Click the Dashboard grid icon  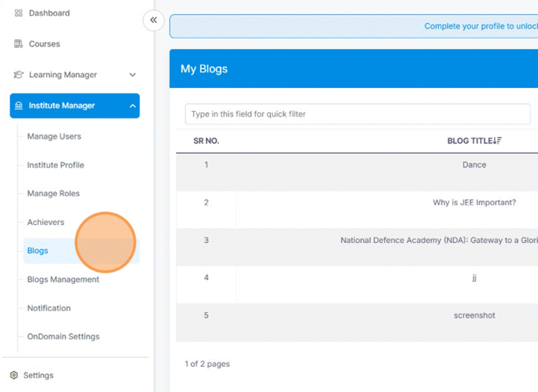click(x=18, y=13)
